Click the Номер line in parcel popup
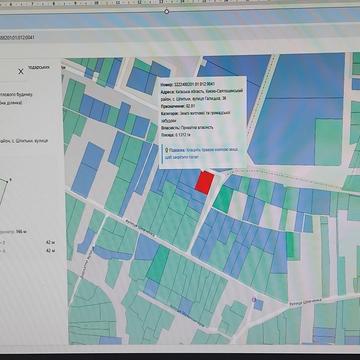360x360 pixels. coord(188,83)
